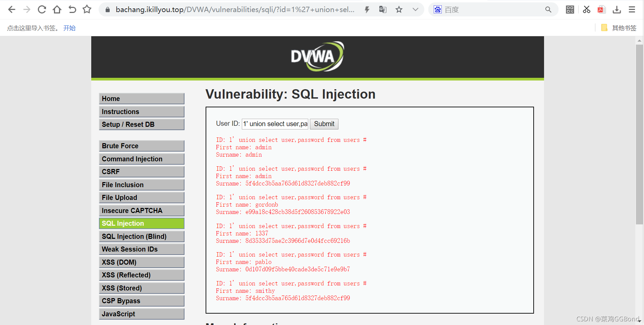Click the 其他书签 bookmarks label
644x325 pixels.
click(x=624, y=28)
